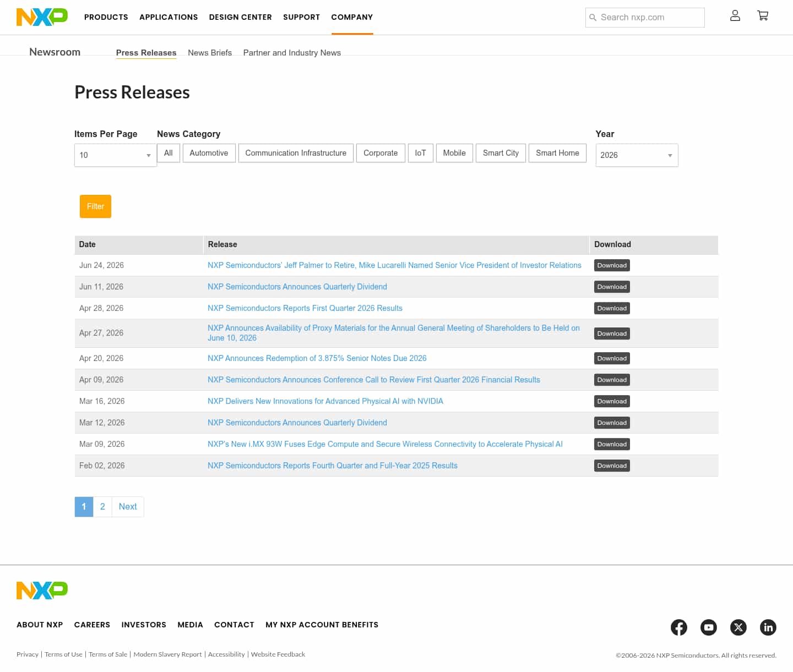Open the Careers footer link

coord(92,625)
